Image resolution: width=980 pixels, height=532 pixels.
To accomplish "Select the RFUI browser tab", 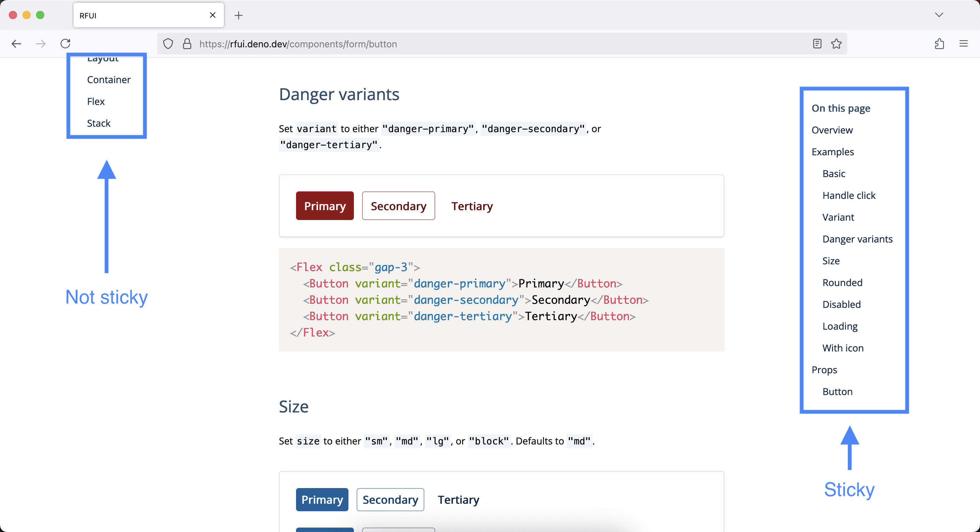I will pos(148,15).
